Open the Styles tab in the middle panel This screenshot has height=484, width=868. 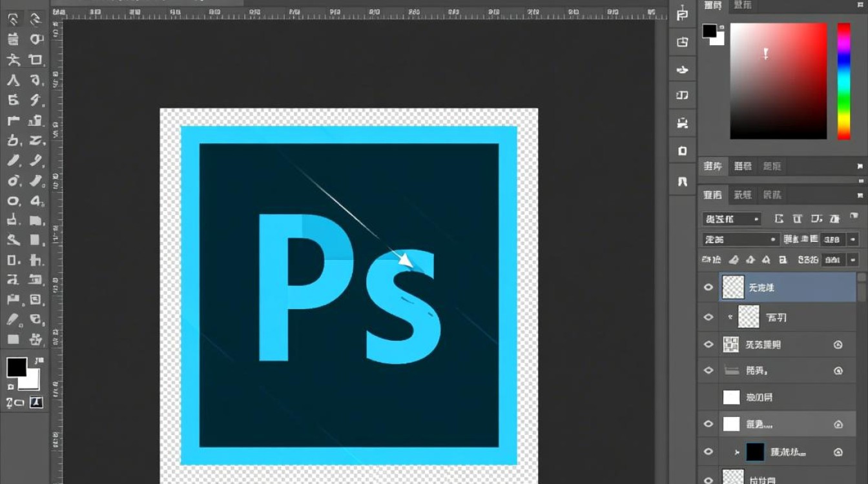click(772, 166)
